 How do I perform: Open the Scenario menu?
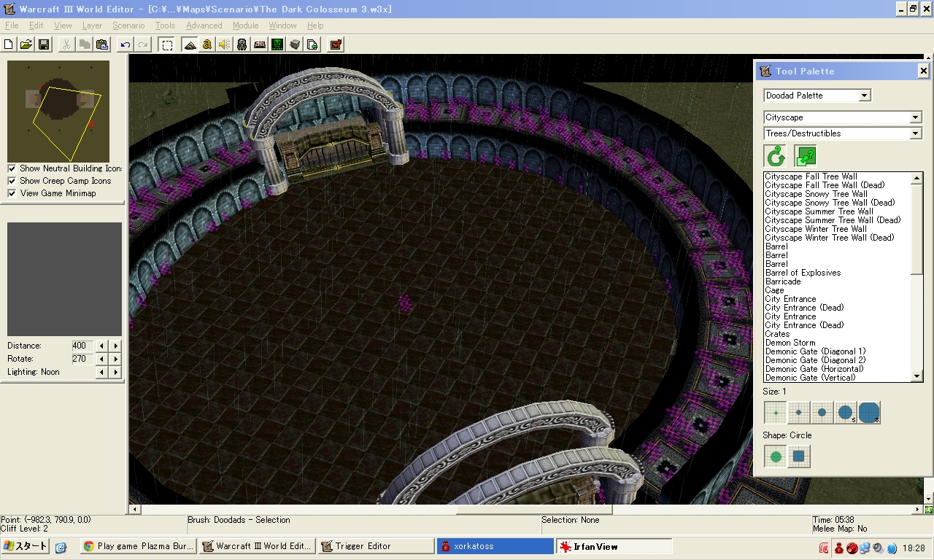128,26
